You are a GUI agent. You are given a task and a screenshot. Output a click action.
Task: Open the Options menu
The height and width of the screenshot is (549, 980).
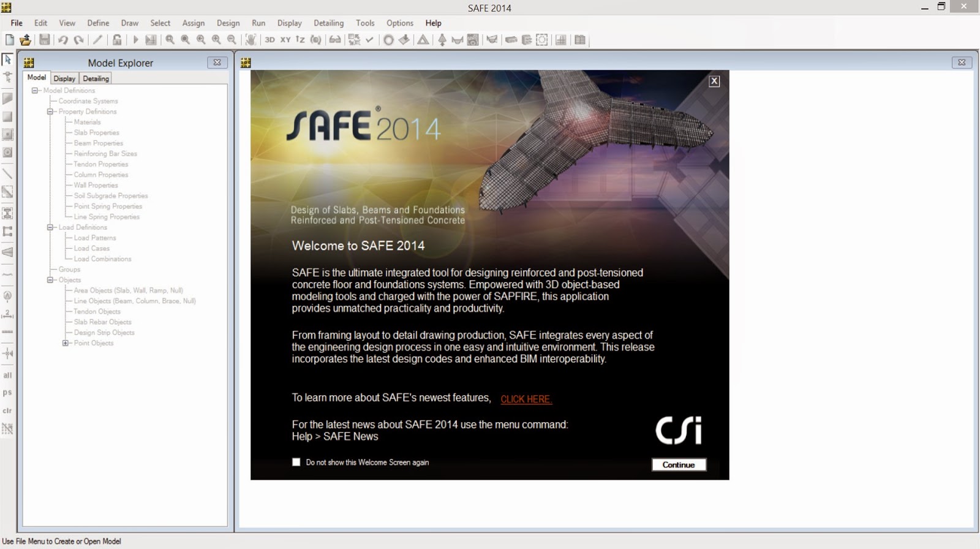click(400, 23)
